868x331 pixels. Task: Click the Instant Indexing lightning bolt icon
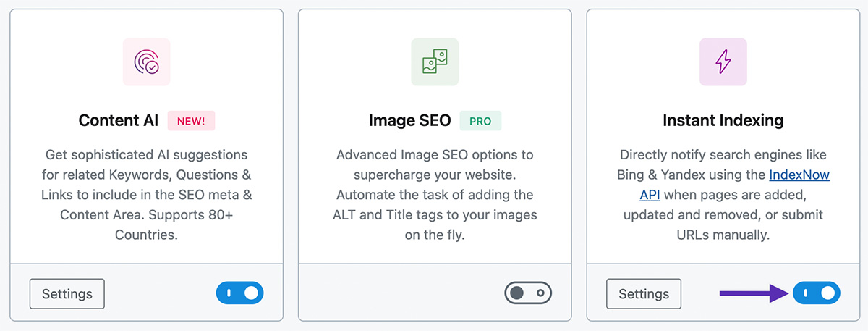[x=723, y=62]
